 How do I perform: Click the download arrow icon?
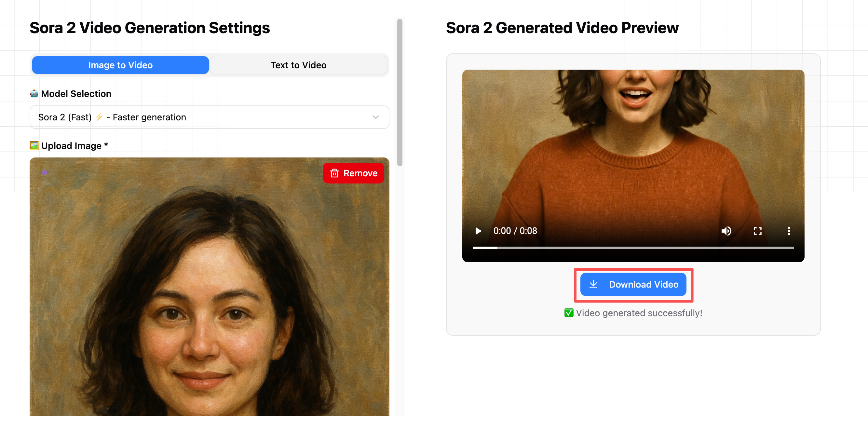(593, 284)
